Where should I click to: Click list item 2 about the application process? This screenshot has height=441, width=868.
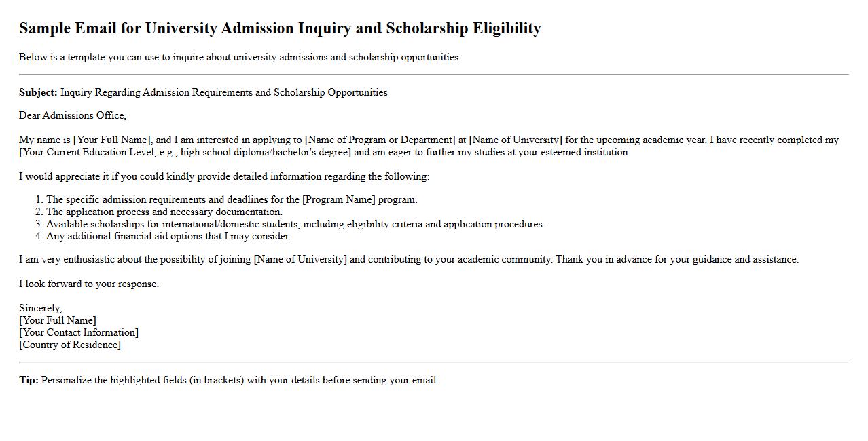tap(164, 212)
